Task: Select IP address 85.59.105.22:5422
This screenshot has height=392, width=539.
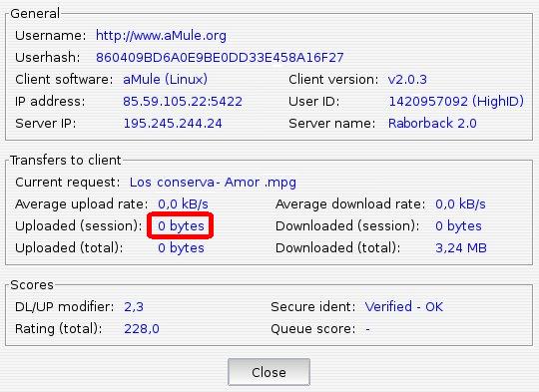Action: coord(183,102)
